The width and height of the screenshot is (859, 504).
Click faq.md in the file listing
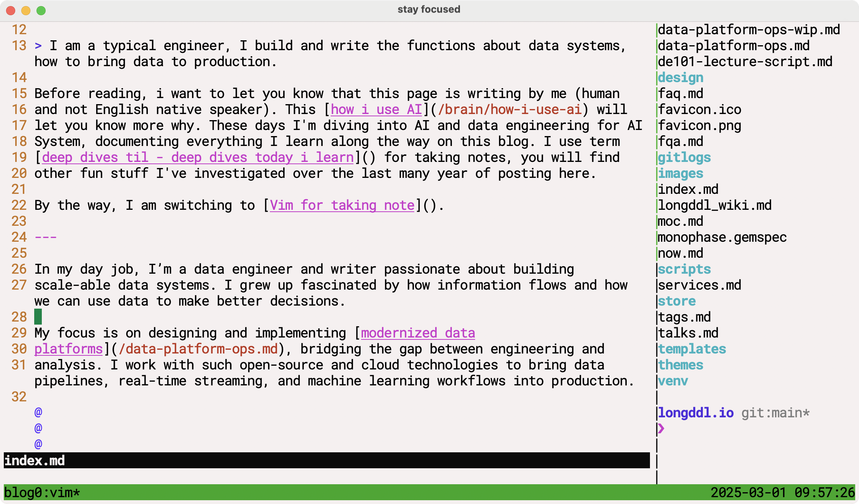[x=680, y=94]
